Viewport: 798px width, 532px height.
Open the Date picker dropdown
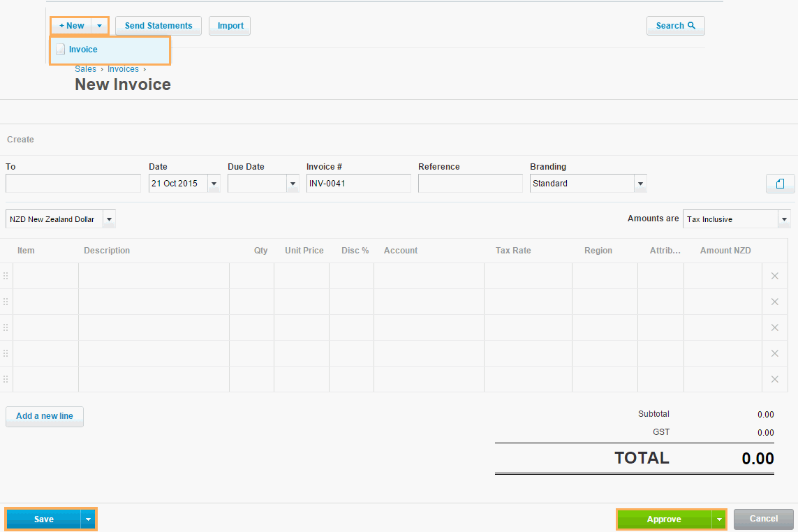pos(214,184)
